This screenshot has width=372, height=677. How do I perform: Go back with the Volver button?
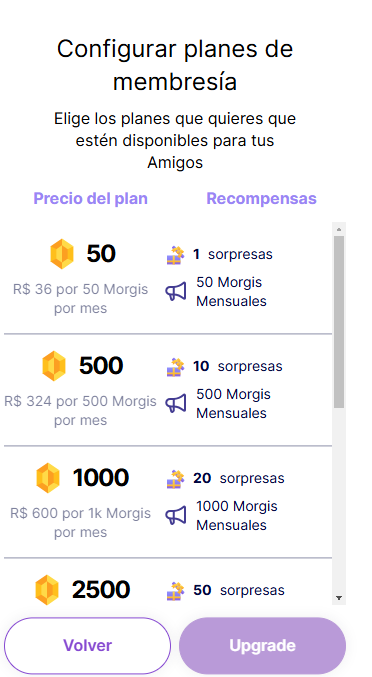(x=88, y=645)
